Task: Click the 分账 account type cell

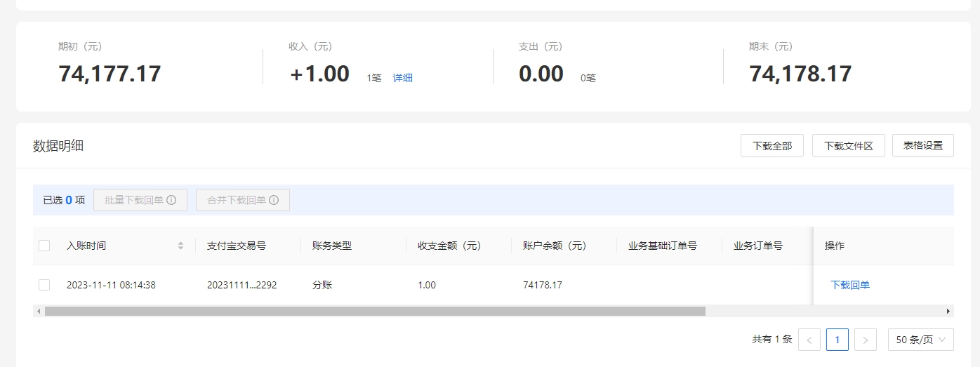Action: [x=322, y=285]
